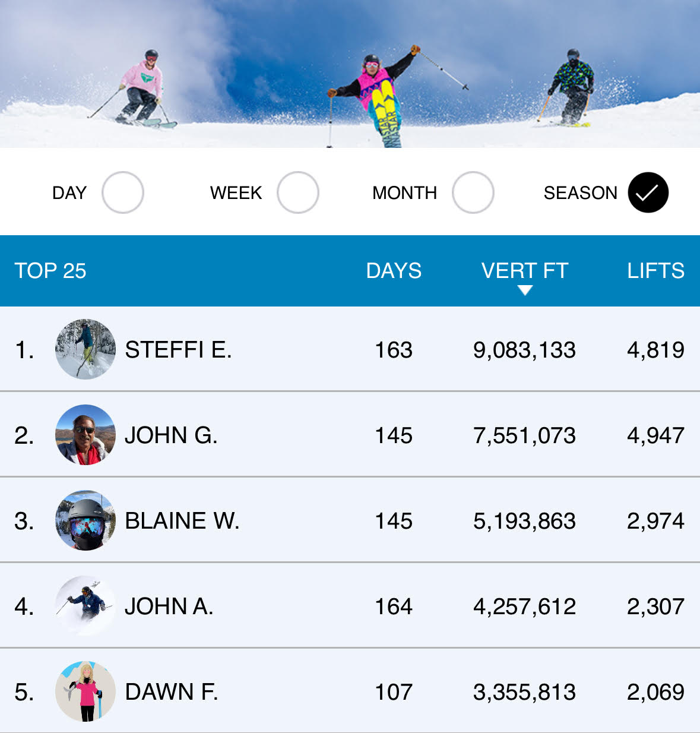Open Blaine W.'s helmet avatar
This screenshot has width=700, height=733.
[85, 520]
